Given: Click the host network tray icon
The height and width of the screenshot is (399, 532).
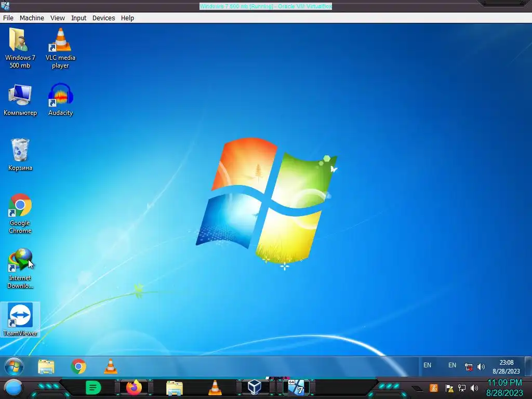Looking at the screenshot, I should pos(462,388).
